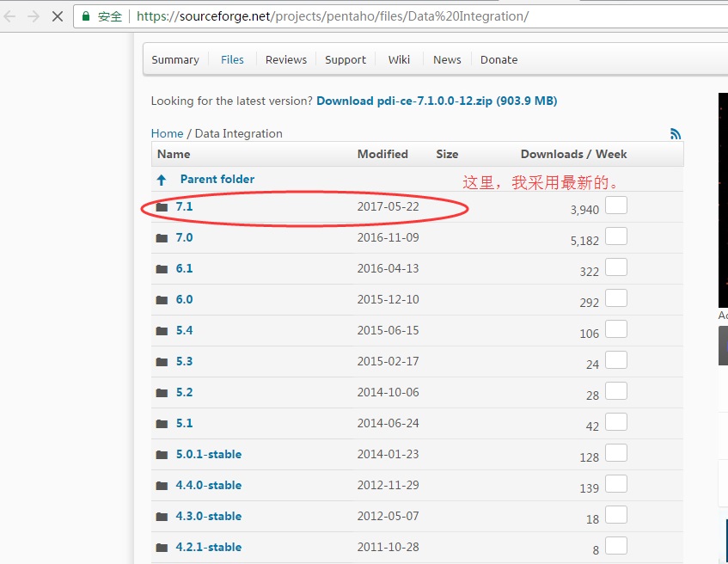
Task: Open the 4.4.0-stable folder link
Action: click(x=209, y=486)
